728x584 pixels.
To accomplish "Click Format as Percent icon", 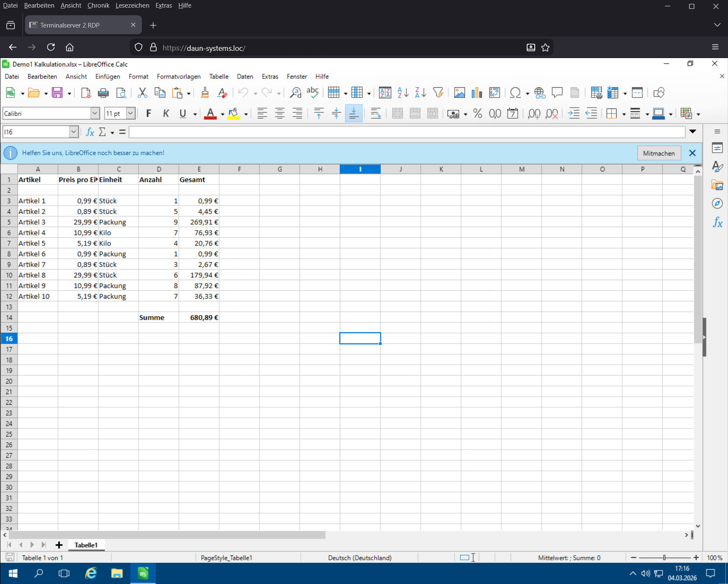I will (x=478, y=114).
